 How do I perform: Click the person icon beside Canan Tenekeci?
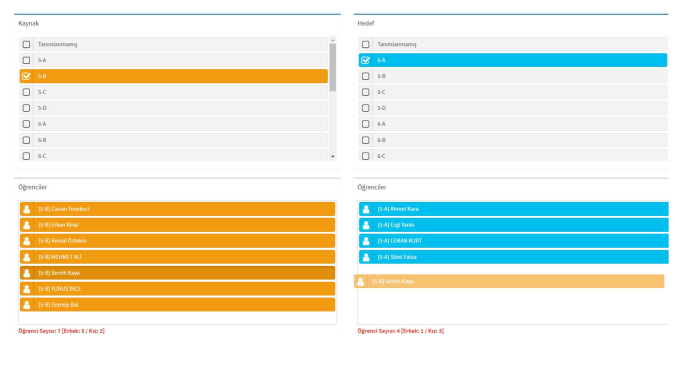(27, 209)
